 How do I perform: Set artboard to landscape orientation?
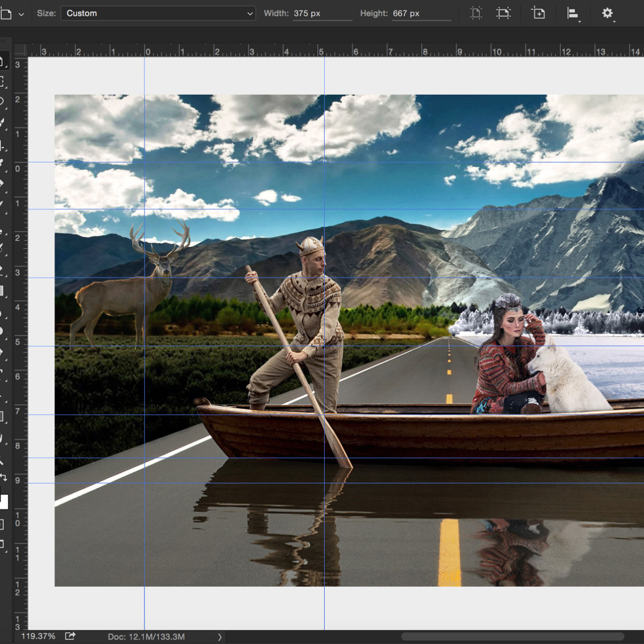click(x=503, y=13)
